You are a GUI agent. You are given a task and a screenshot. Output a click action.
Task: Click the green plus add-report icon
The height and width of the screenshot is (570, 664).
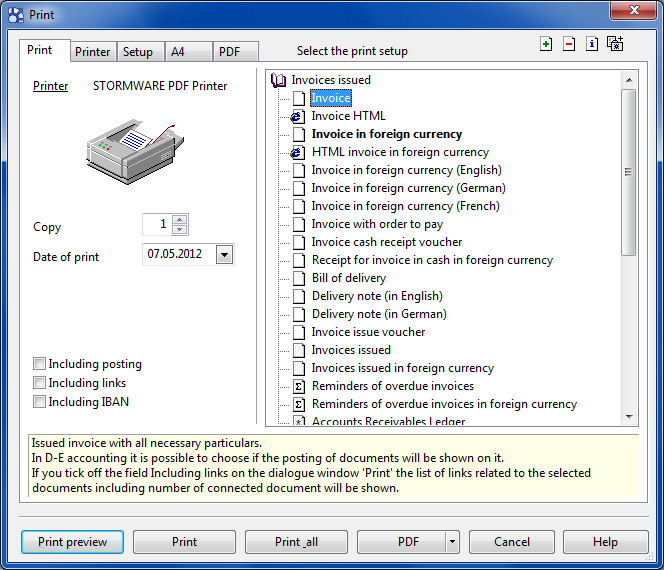(545, 44)
